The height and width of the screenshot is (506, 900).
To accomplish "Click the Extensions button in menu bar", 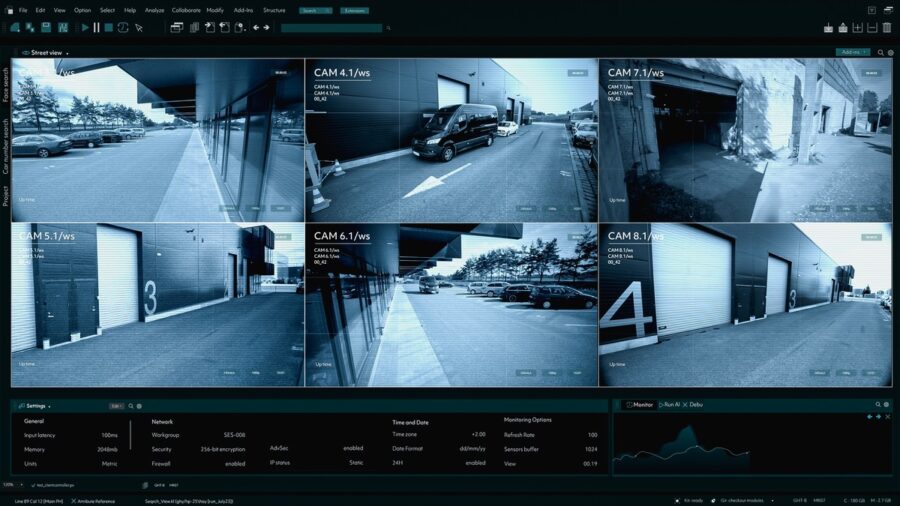I will pyautogui.click(x=353, y=10).
